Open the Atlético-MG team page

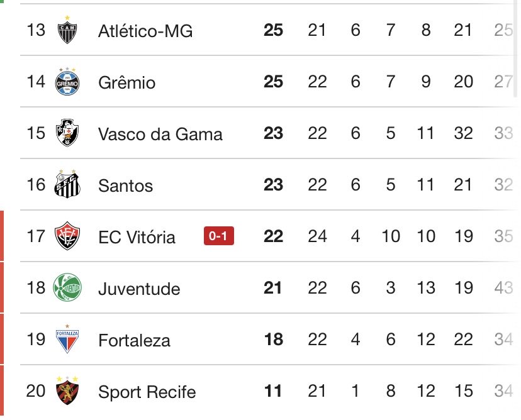[144, 31]
